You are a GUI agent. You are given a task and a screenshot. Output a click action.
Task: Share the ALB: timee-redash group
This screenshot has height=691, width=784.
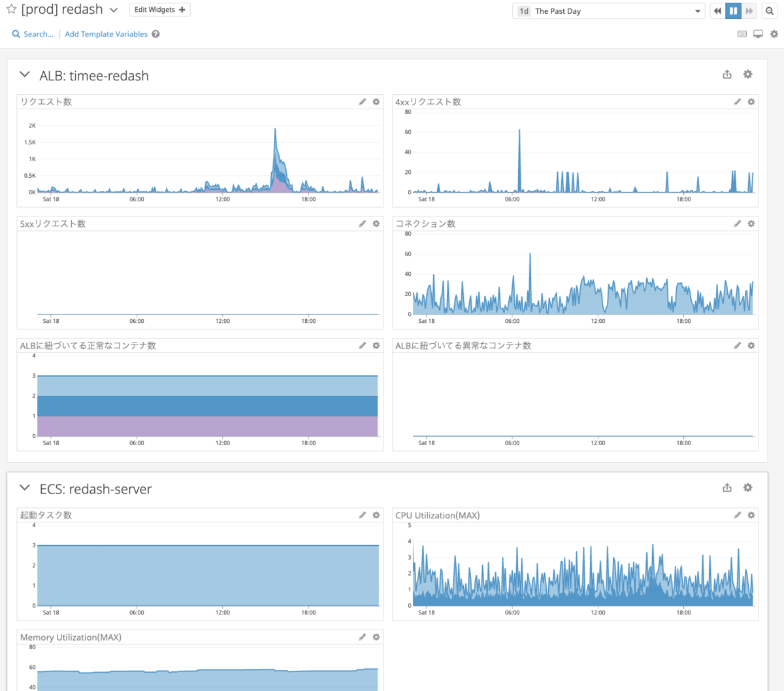tap(727, 75)
